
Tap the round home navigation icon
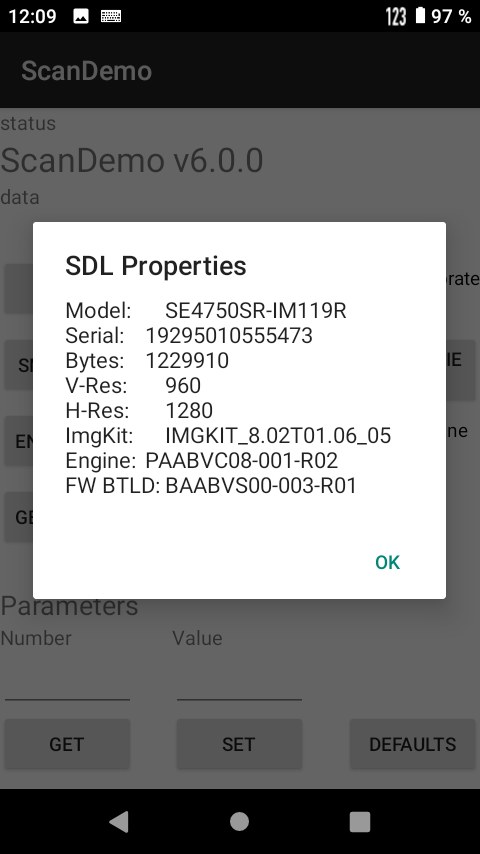[x=239, y=821]
